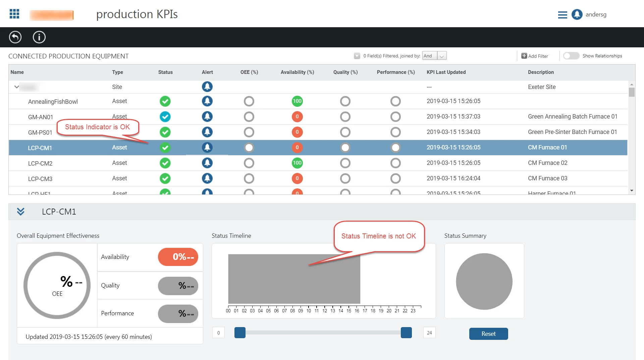
Task: Click the right timeline range slider handle
Action: click(406, 332)
